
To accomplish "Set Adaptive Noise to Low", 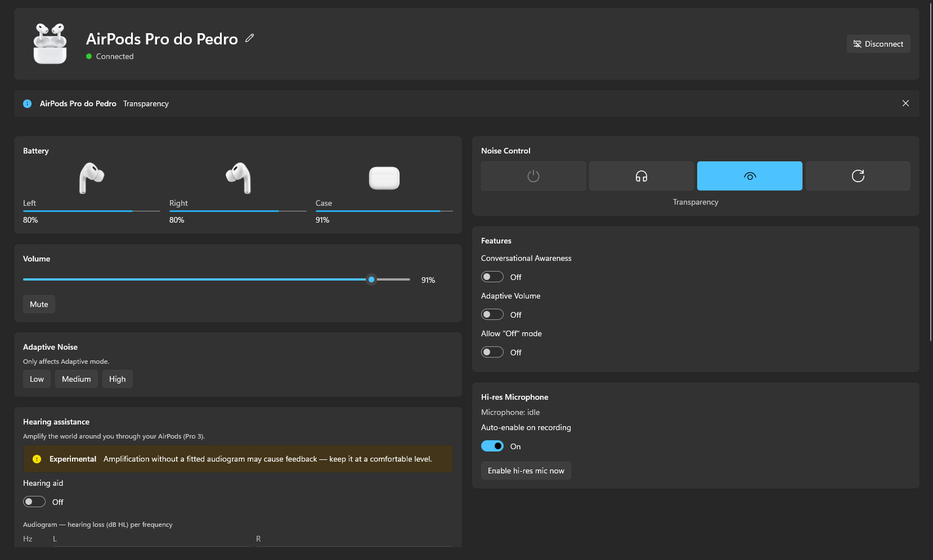I will pyautogui.click(x=37, y=379).
